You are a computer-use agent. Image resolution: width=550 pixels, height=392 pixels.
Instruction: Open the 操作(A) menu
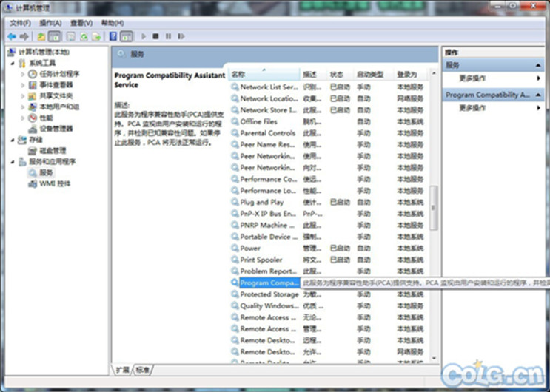pos(51,23)
